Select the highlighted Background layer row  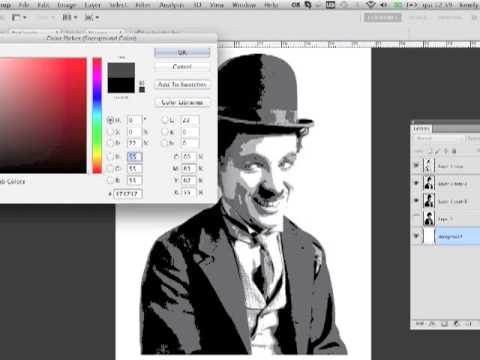tap(446, 236)
